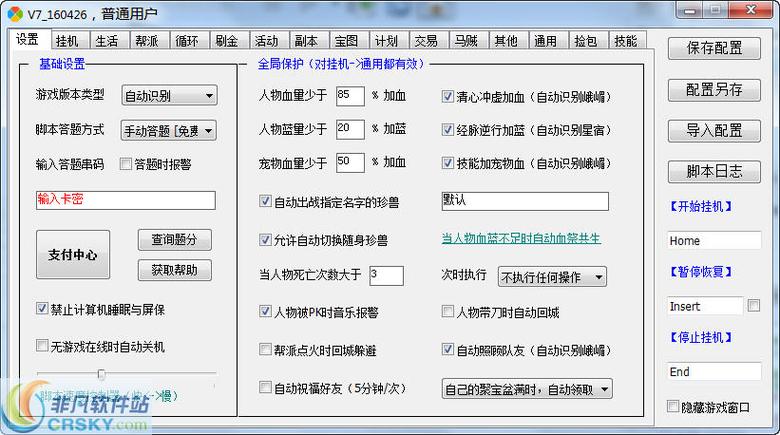Click the 导入配置 button

pos(714,130)
